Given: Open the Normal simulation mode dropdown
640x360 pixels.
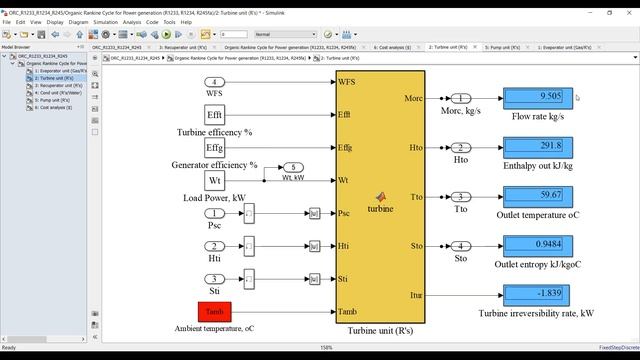Looking at the screenshot, I should pyautogui.click(x=285, y=35).
